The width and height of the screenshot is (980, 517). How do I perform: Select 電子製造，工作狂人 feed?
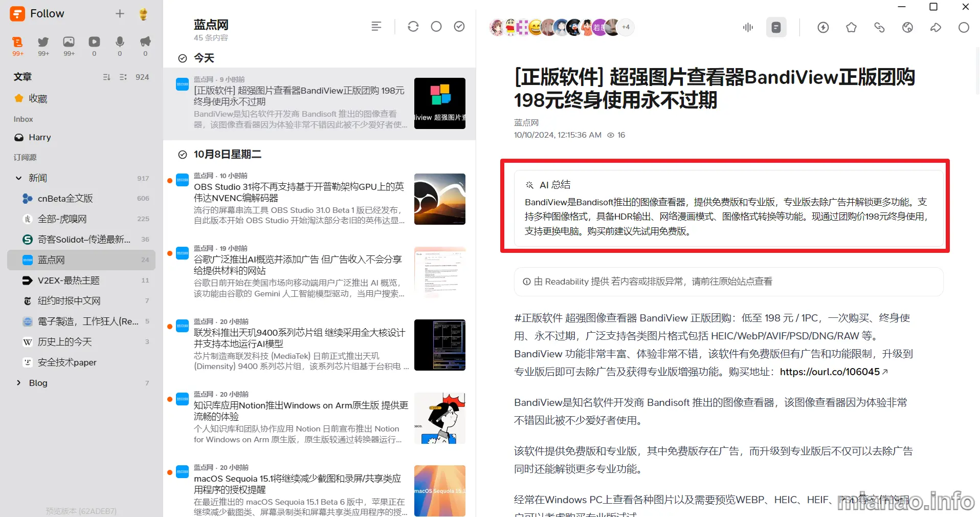coord(81,321)
